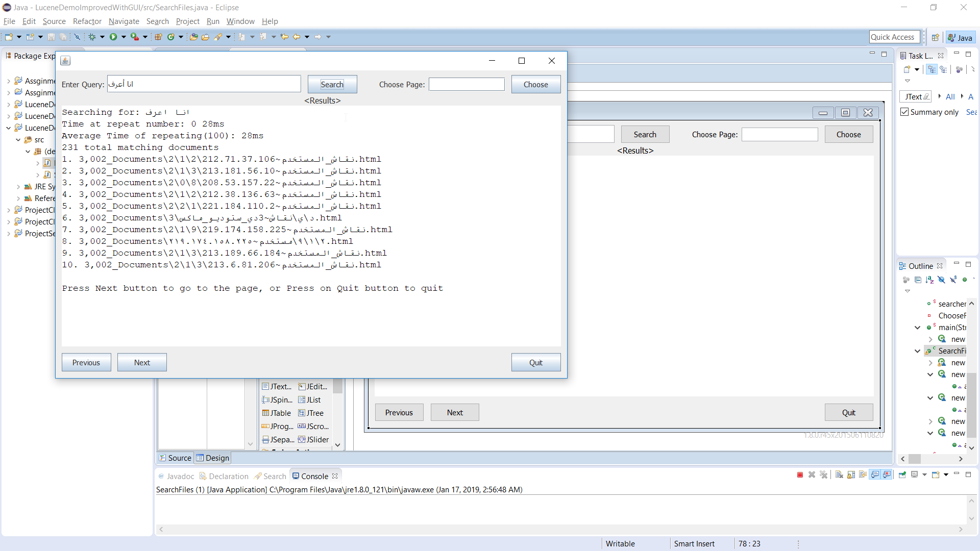Pin the Console with the pin icon

point(902,474)
